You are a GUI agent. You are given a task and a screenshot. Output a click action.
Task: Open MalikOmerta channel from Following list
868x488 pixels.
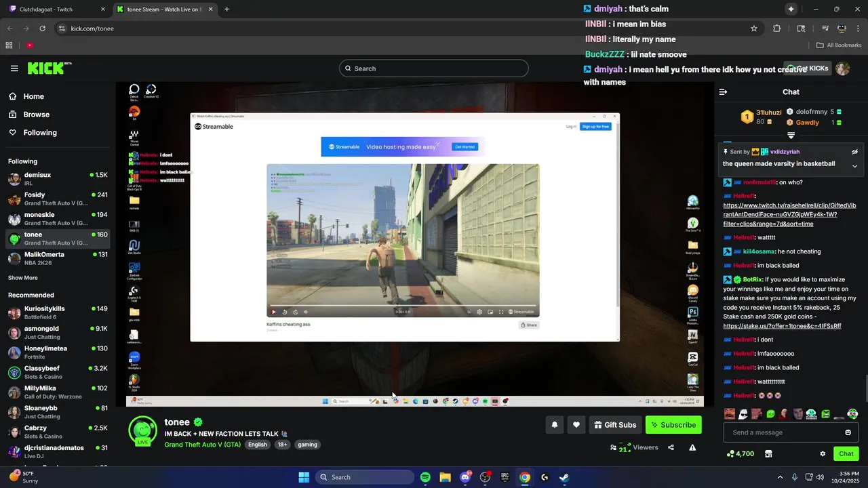[x=58, y=259]
